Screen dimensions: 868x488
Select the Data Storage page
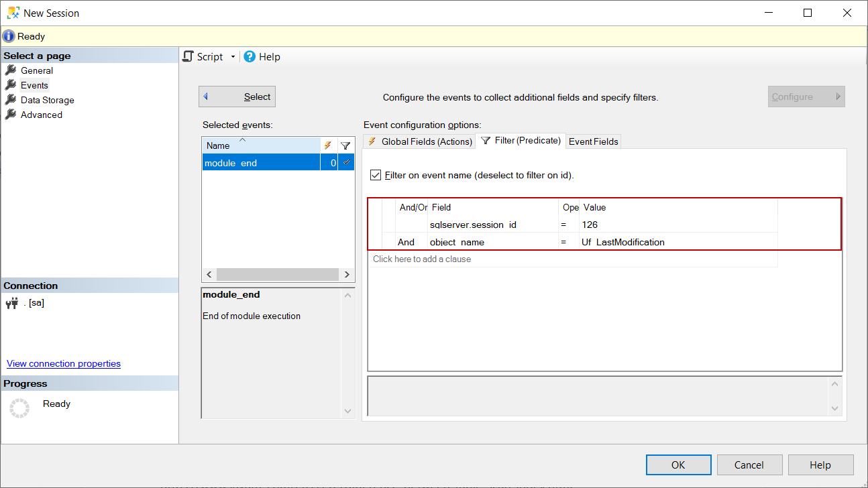click(x=47, y=100)
